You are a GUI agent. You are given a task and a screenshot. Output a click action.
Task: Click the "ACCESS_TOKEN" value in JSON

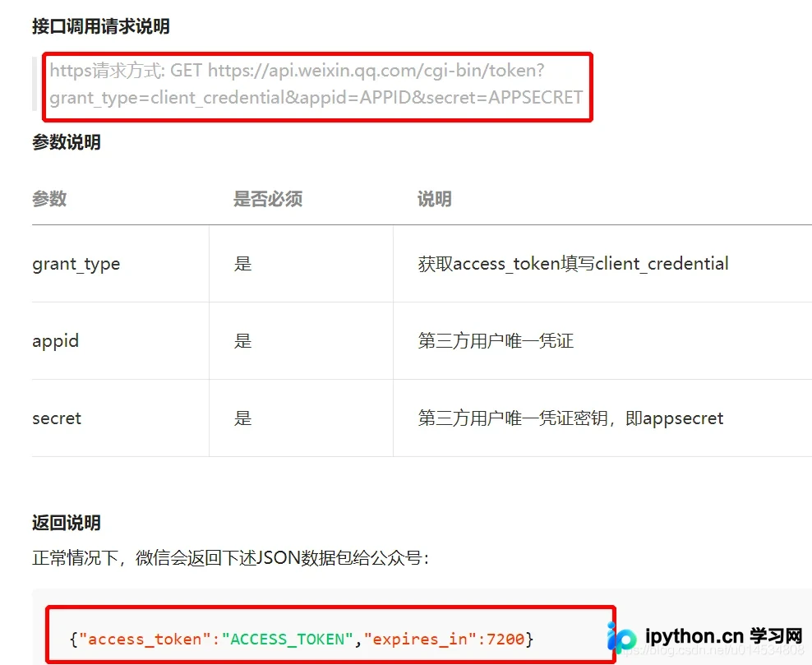pos(288,639)
